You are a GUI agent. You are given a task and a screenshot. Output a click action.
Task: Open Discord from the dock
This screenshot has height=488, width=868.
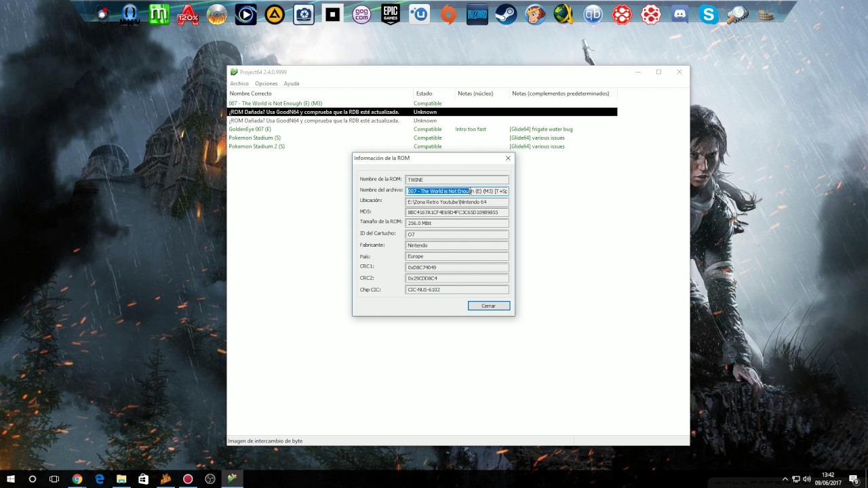point(679,14)
